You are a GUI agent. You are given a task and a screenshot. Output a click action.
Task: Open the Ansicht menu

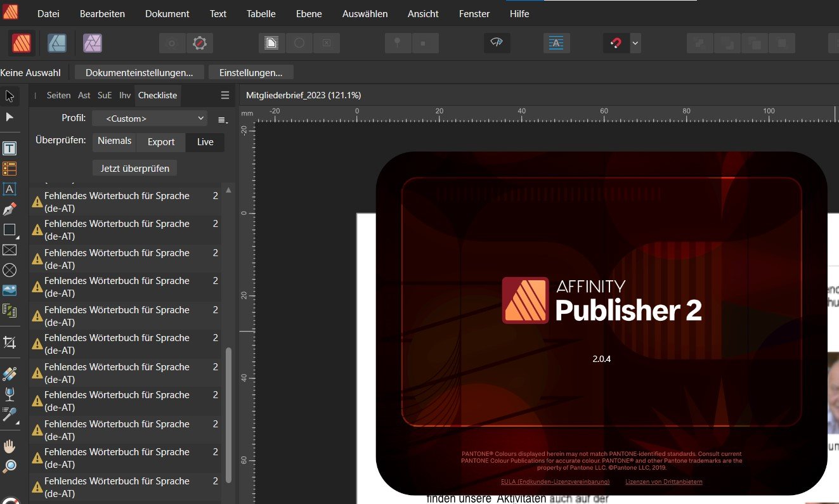423,13
